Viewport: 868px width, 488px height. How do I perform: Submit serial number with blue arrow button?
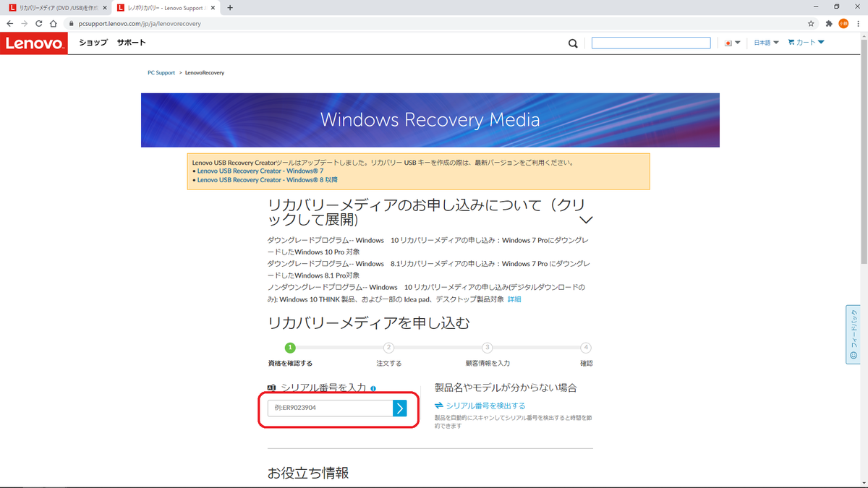tap(400, 408)
